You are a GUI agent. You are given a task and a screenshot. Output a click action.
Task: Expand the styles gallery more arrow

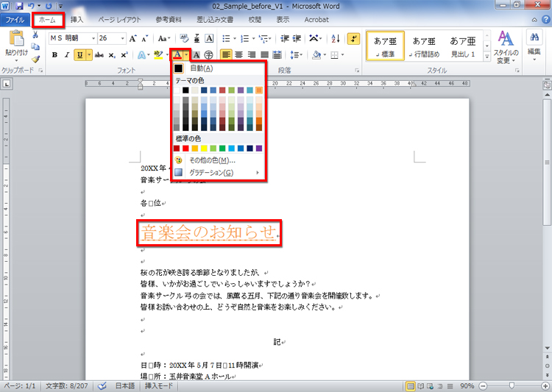pos(487,57)
